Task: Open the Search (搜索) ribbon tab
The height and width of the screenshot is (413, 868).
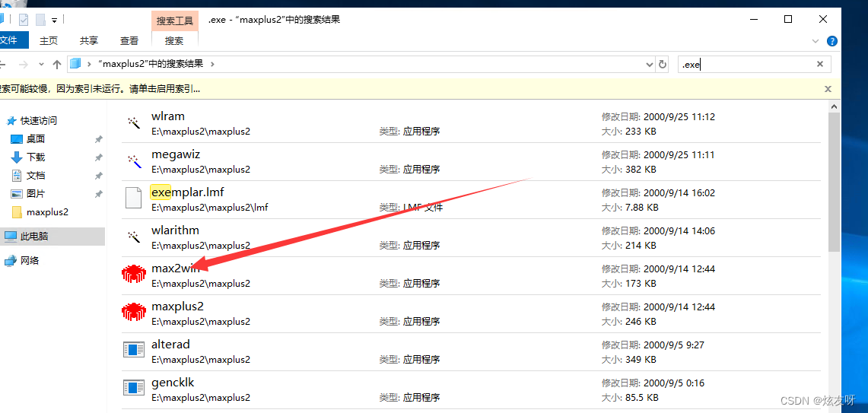Action: click(x=174, y=40)
